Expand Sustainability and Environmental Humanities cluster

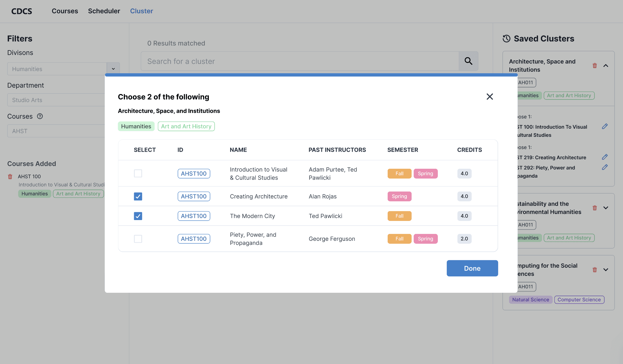click(606, 208)
